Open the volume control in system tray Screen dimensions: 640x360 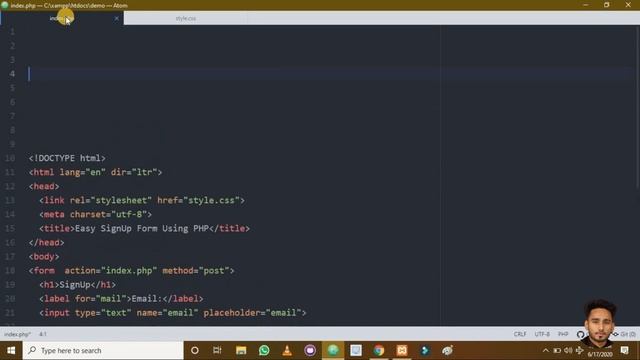tap(568, 351)
